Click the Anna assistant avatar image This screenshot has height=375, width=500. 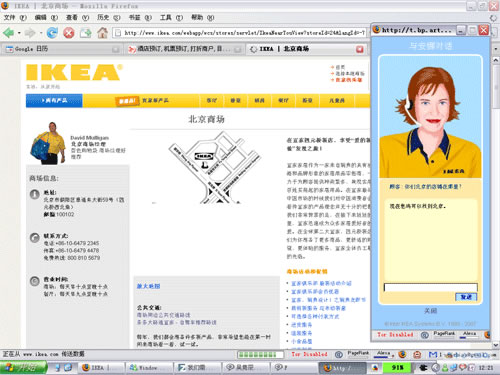point(430,117)
